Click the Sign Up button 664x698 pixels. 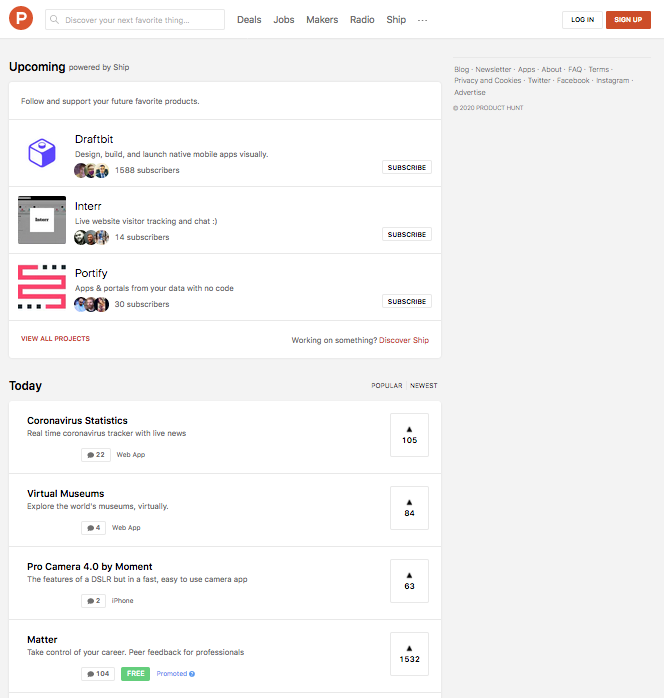(x=628, y=20)
